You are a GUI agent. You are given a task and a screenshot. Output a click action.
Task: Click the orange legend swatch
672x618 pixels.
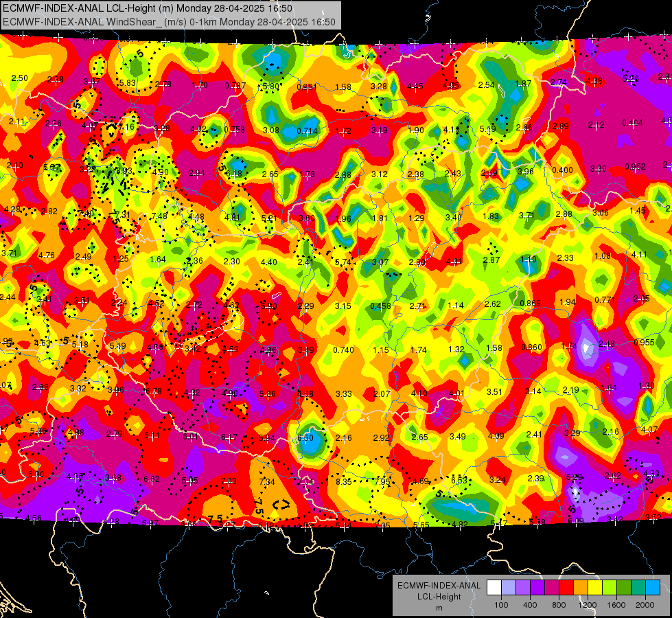(581, 588)
